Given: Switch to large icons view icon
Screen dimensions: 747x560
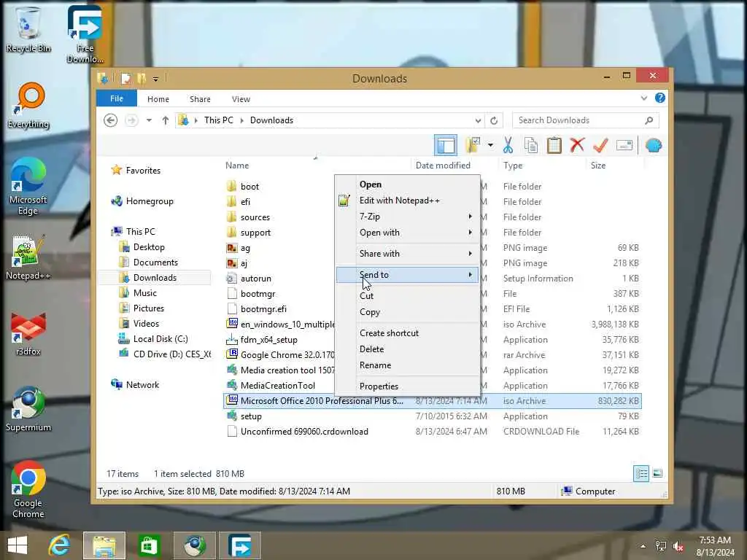Looking at the screenshot, I should click(x=657, y=473).
